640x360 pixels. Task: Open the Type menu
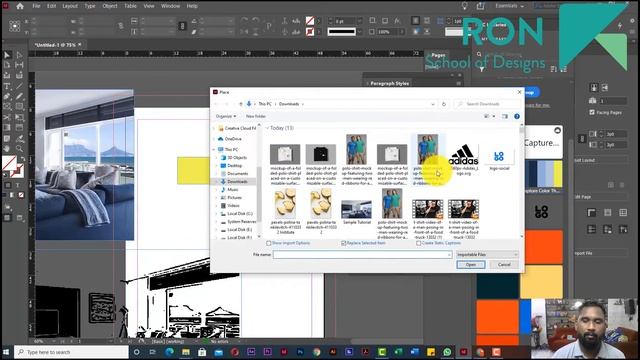pyautogui.click(x=90, y=6)
